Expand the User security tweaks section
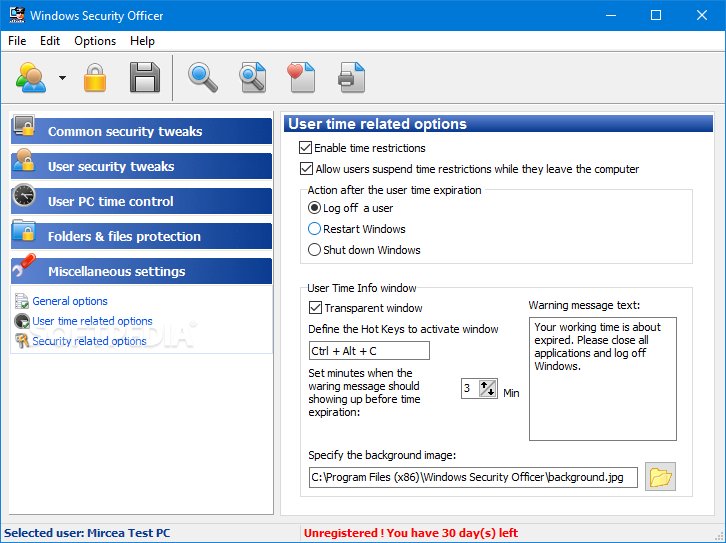Image resolution: width=726 pixels, height=543 pixels. coord(141,166)
